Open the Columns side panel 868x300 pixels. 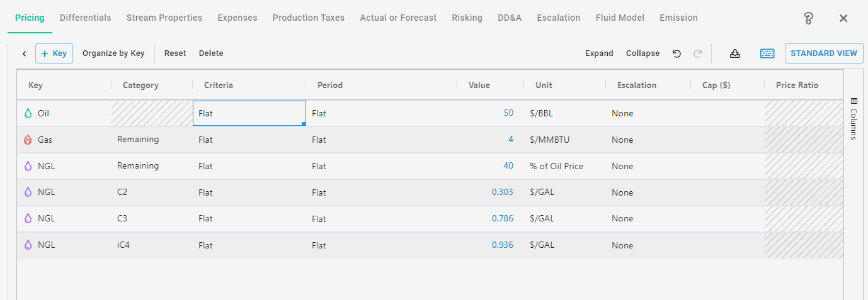[854, 118]
